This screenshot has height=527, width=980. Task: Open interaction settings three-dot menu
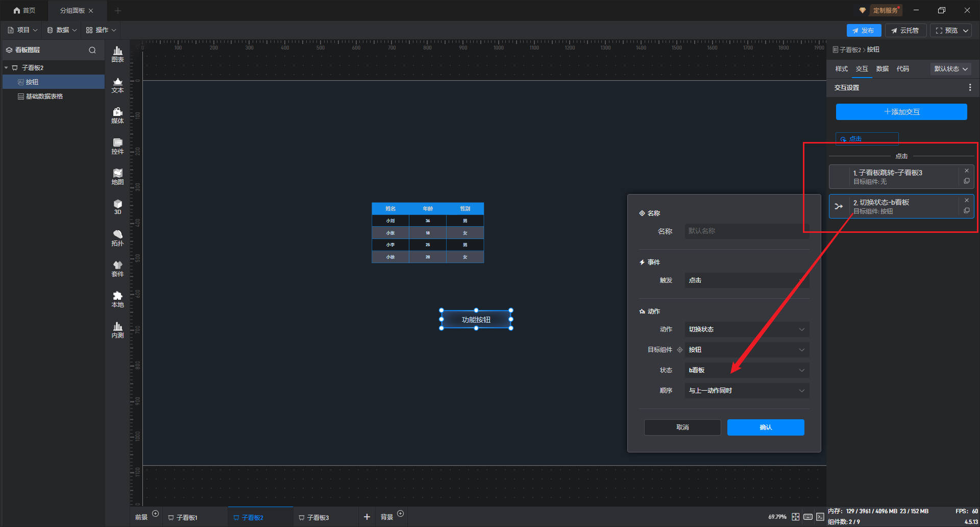coord(970,88)
